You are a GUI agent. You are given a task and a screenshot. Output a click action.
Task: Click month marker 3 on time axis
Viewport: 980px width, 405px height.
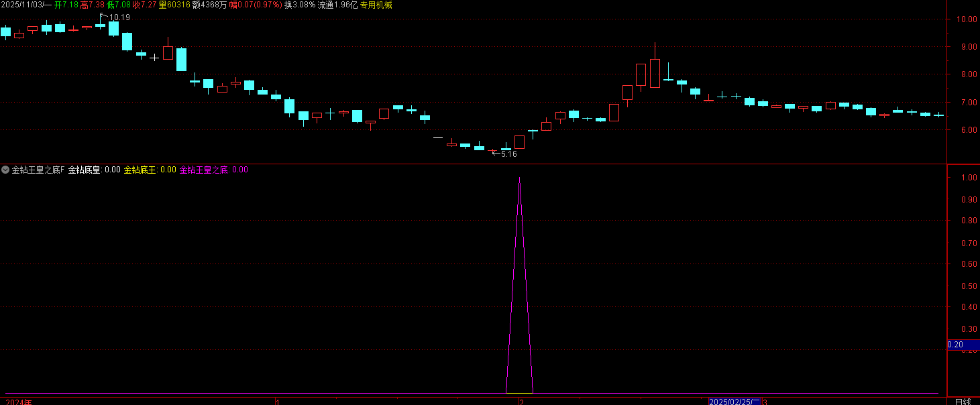coord(765,401)
